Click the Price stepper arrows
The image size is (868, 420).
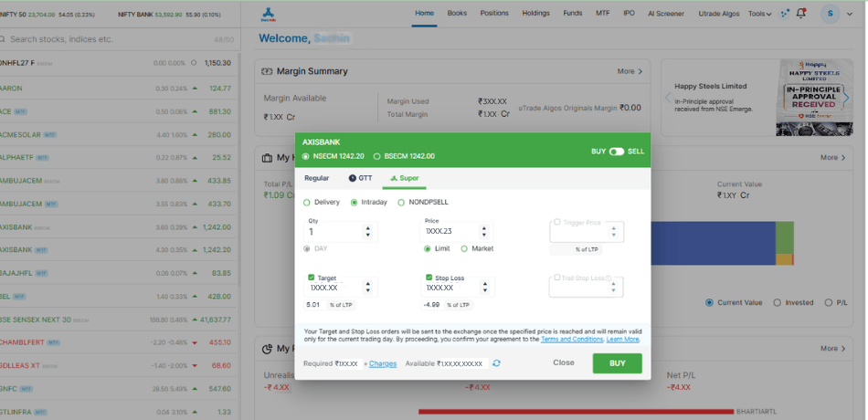coord(484,231)
